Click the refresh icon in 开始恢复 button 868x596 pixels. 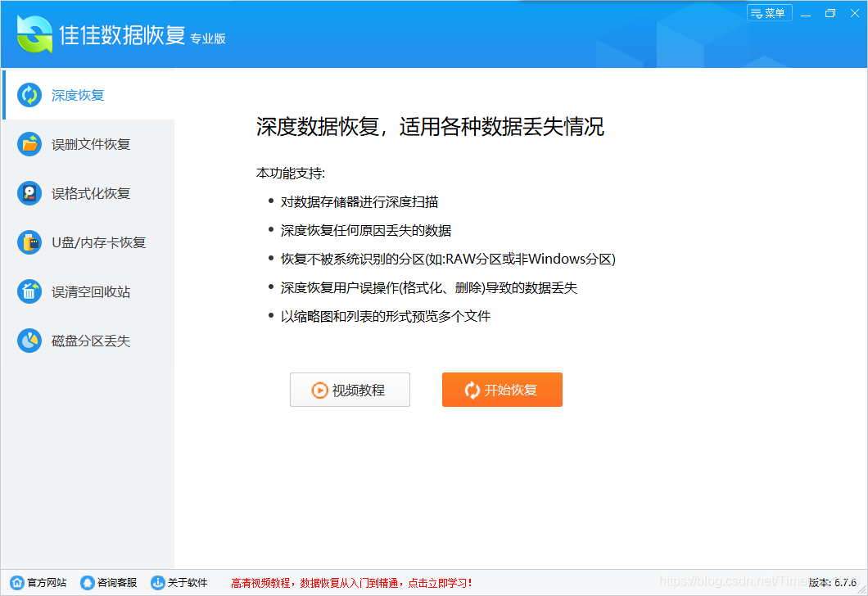pyautogui.click(x=472, y=391)
